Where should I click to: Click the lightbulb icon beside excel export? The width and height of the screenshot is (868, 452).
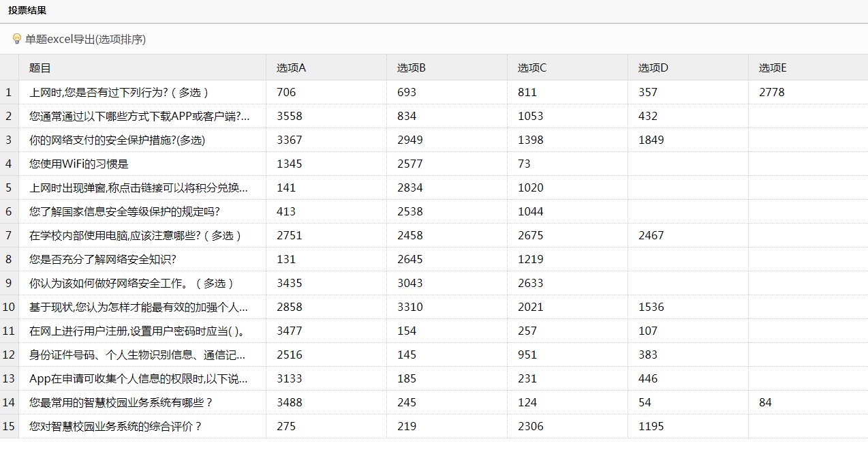17,39
